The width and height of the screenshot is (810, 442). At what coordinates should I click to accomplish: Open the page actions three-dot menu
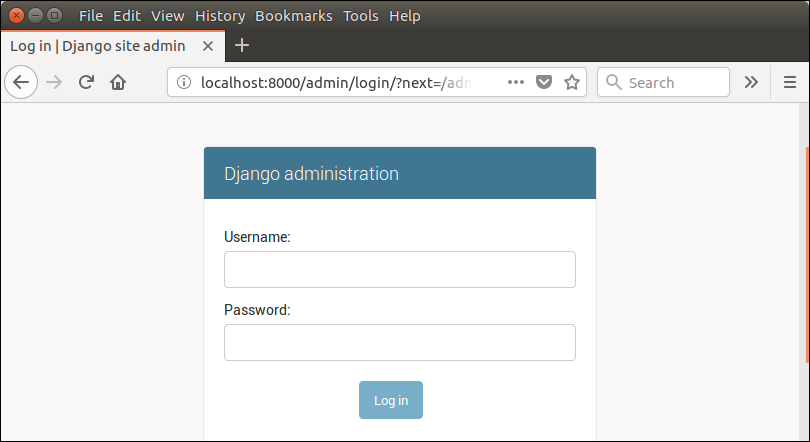coord(516,83)
